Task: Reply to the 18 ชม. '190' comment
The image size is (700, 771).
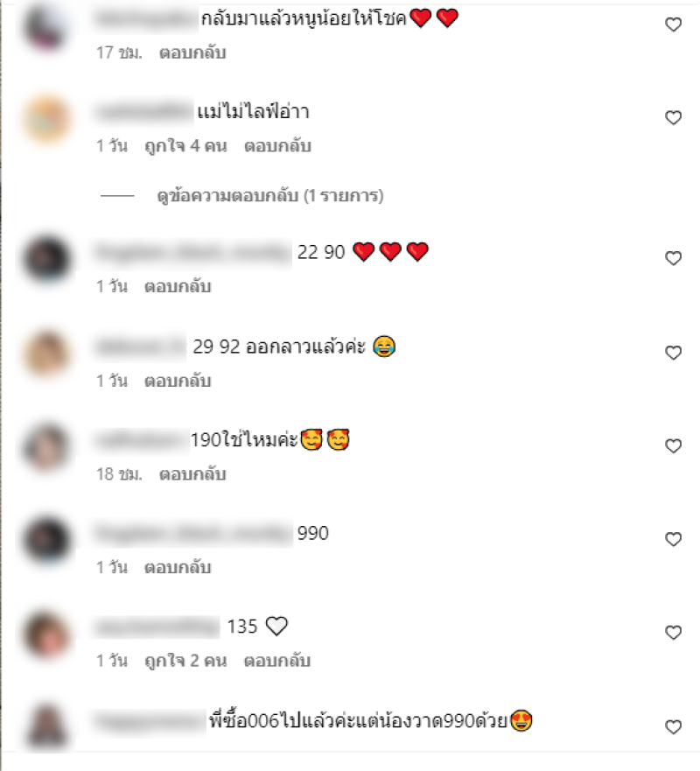Action: (192, 474)
